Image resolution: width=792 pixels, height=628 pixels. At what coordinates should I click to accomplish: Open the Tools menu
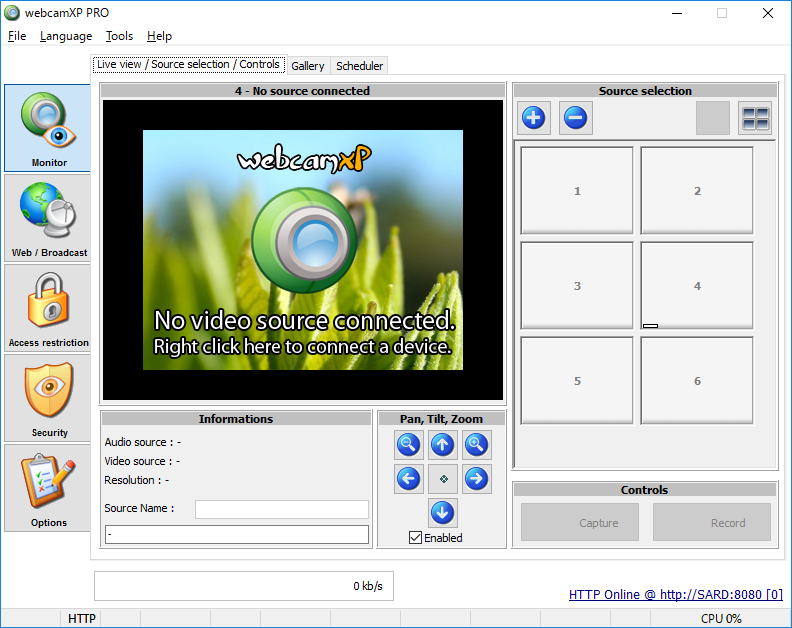pos(119,36)
